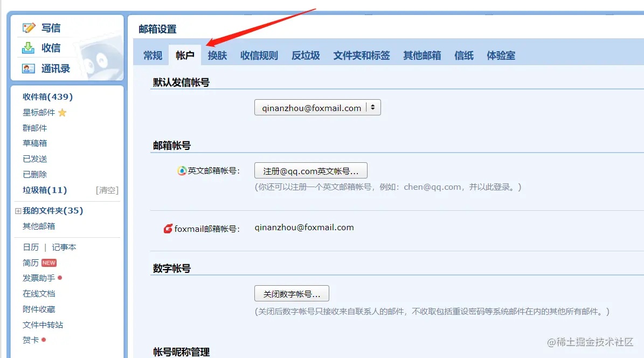The height and width of the screenshot is (358, 644).
Task: Open the 体验室 tab
Action: [x=501, y=56]
